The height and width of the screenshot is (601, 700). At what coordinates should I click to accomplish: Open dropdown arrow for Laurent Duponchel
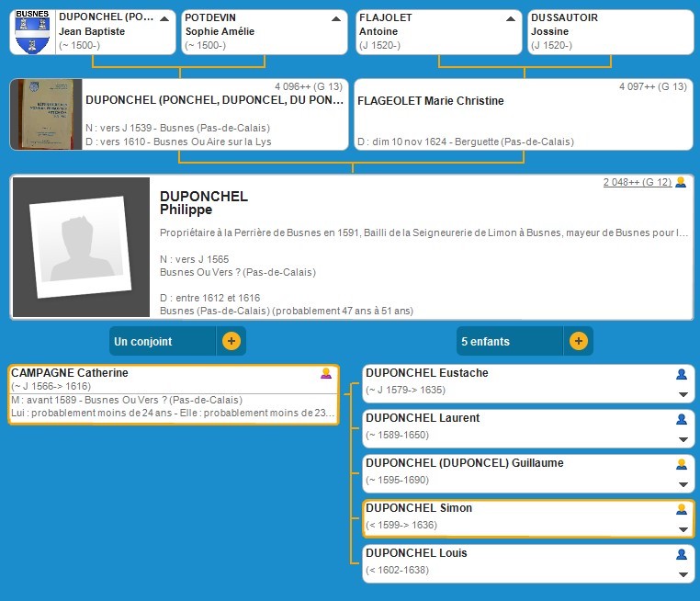[x=682, y=440]
